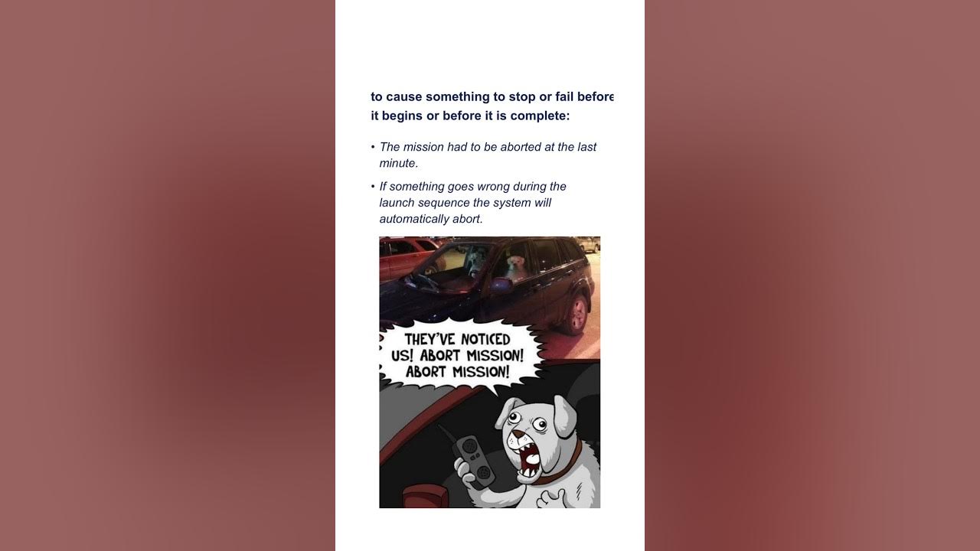The image size is (980, 551).
Task: Select 'The mission had to be aborted' sentence
Action: (488, 155)
